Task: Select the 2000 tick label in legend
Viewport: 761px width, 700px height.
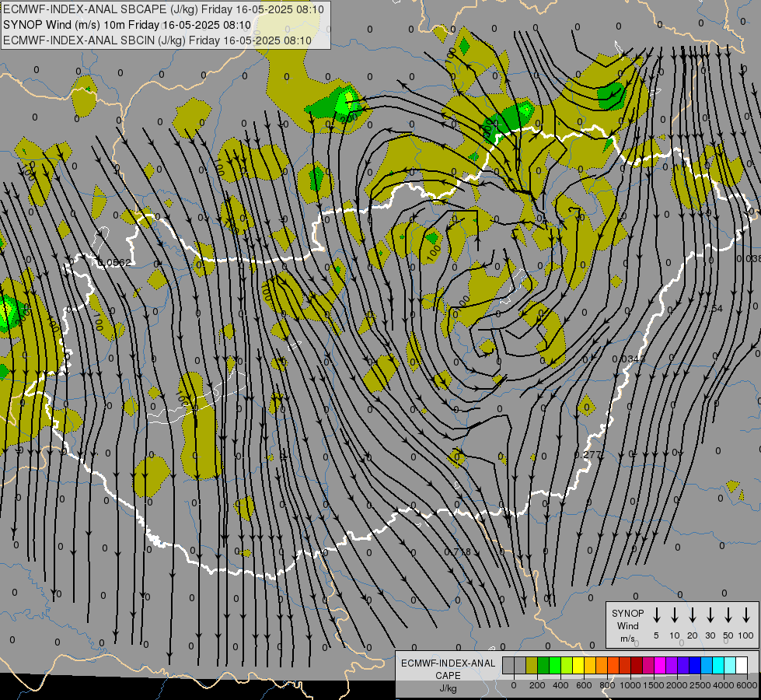Action: point(677,685)
